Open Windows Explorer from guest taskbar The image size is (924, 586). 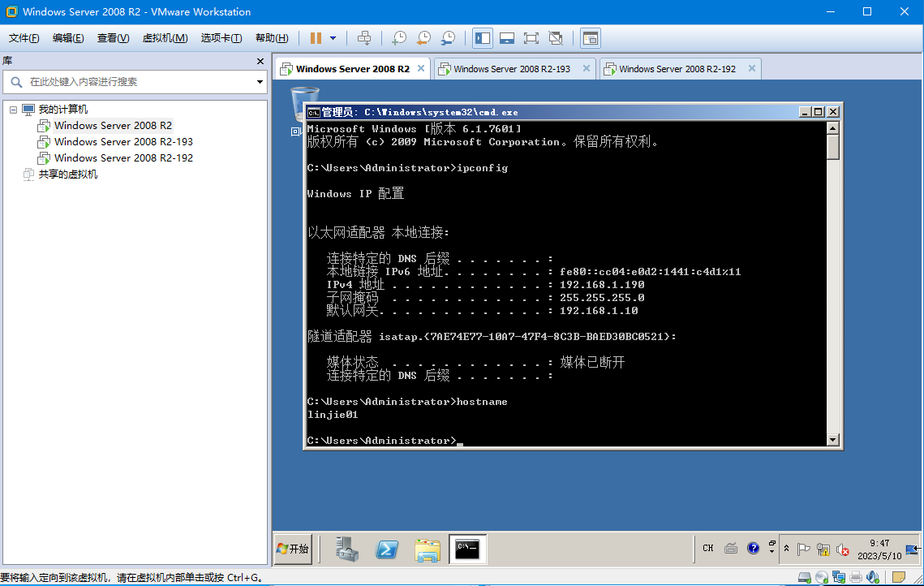click(428, 550)
